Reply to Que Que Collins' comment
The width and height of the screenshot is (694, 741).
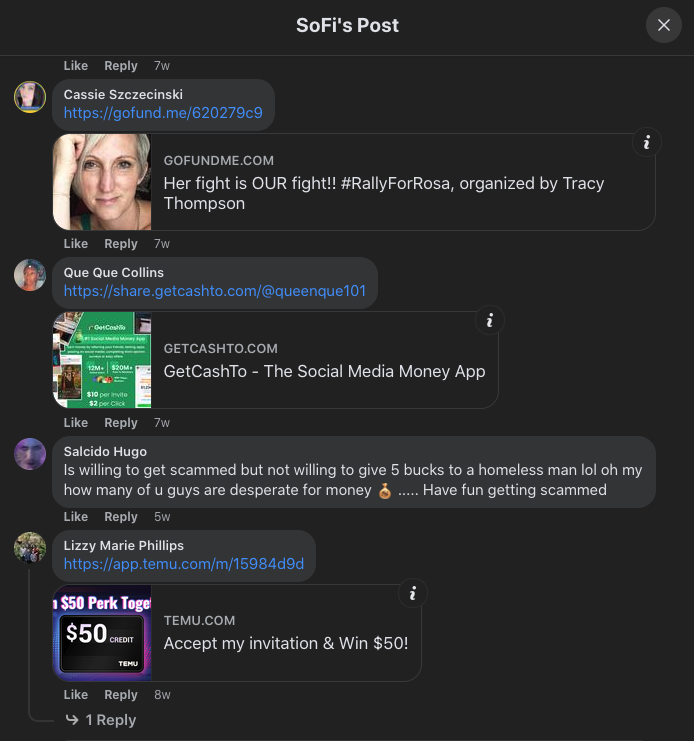click(121, 423)
